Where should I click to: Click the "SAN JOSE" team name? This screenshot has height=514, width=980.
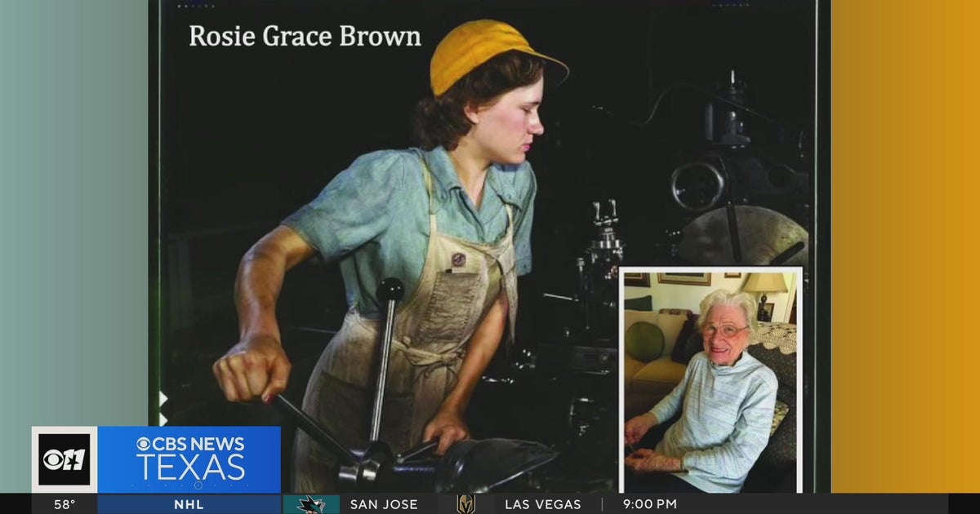pyautogui.click(x=384, y=504)
